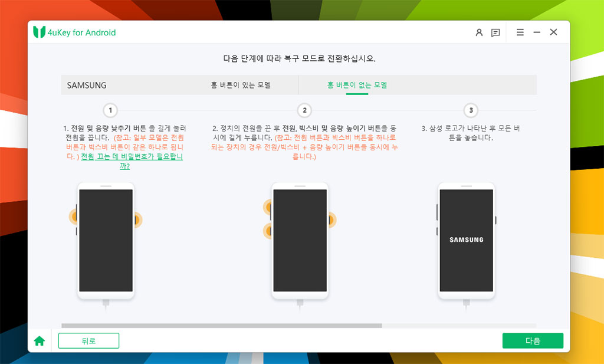Viewport: 604px width, 364px height.
Task: Switch to 홈 버튼이 있는 모델 tab
Action: pos(241,85)
